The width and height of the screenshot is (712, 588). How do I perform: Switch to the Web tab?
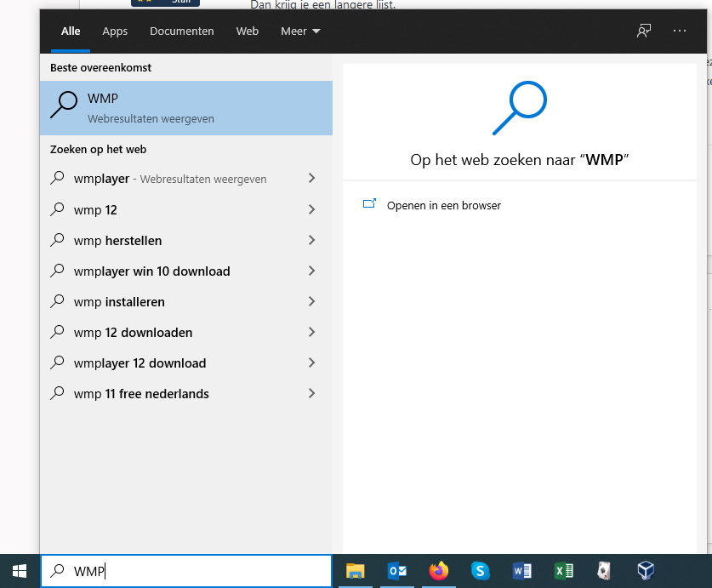247,31
